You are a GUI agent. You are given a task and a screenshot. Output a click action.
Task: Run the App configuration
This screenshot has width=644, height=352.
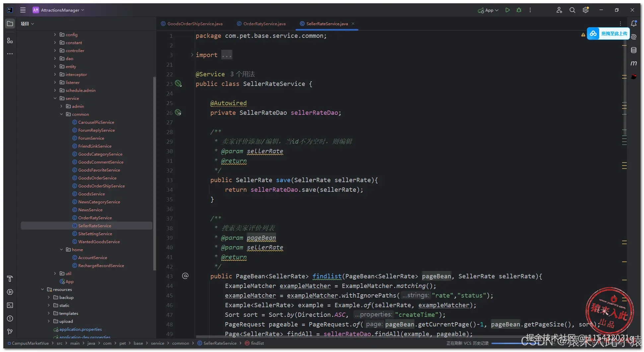[507, 10]
